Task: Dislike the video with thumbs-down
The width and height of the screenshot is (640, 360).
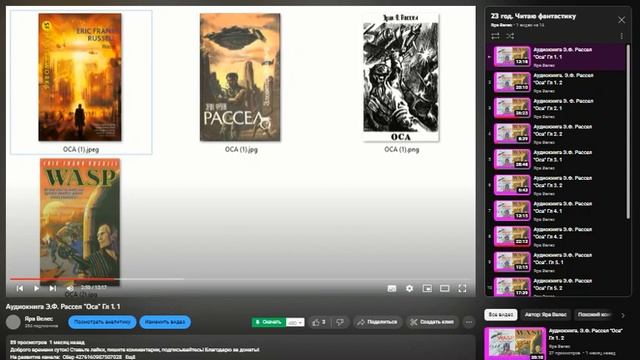Action: point(340,322)
